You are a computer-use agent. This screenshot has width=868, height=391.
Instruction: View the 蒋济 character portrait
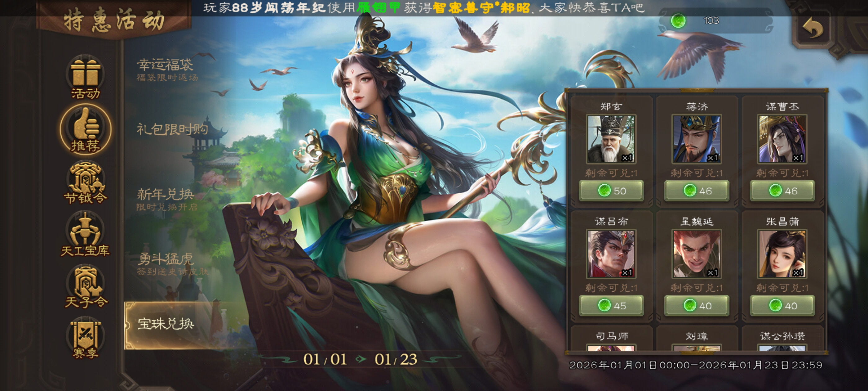click(x=697, y=139)
